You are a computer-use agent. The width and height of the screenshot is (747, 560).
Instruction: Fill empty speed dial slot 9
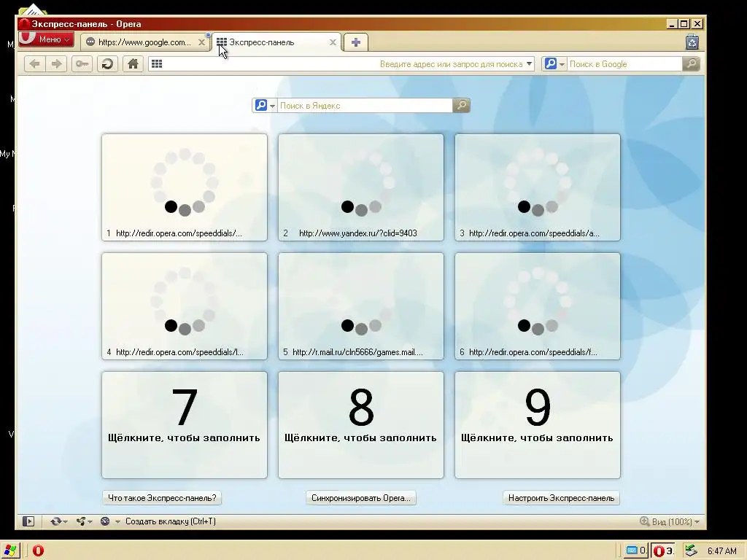[x=538, y=425]
